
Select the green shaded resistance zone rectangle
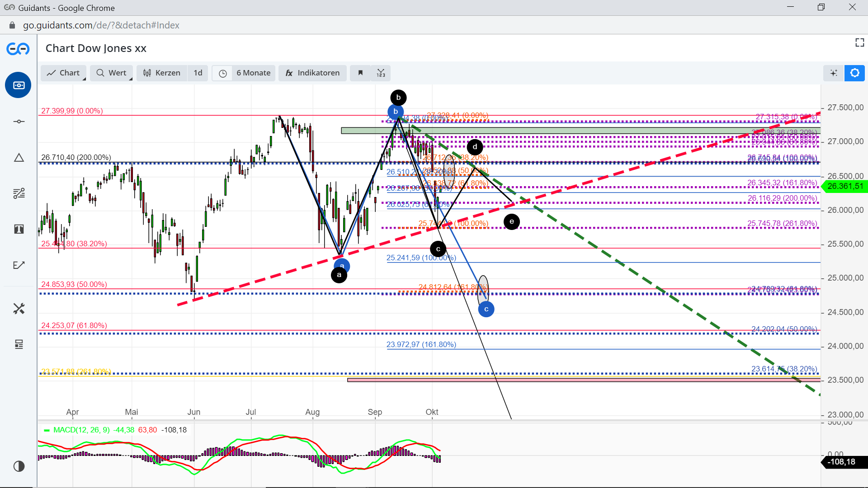[580, 131]
